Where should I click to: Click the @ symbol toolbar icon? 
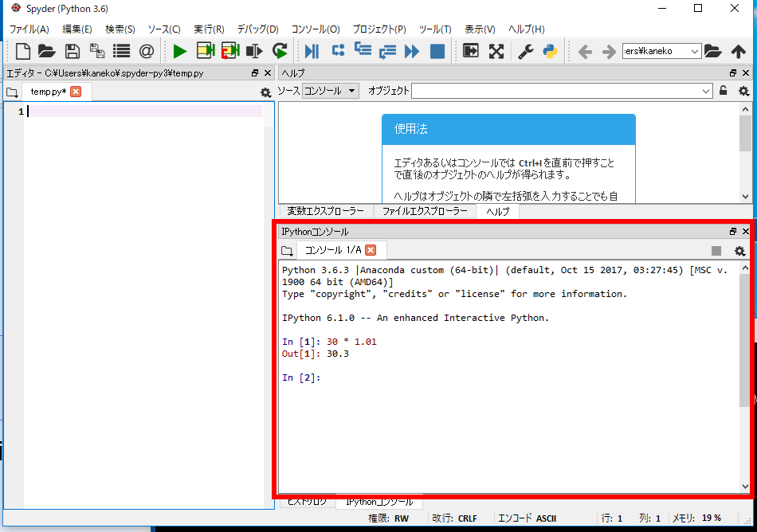point(147,51)
